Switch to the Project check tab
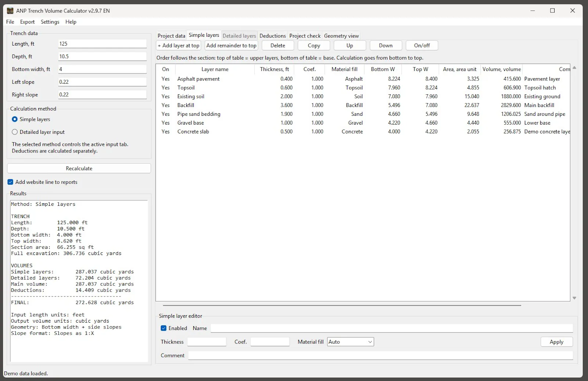 [x=305, y=36]
